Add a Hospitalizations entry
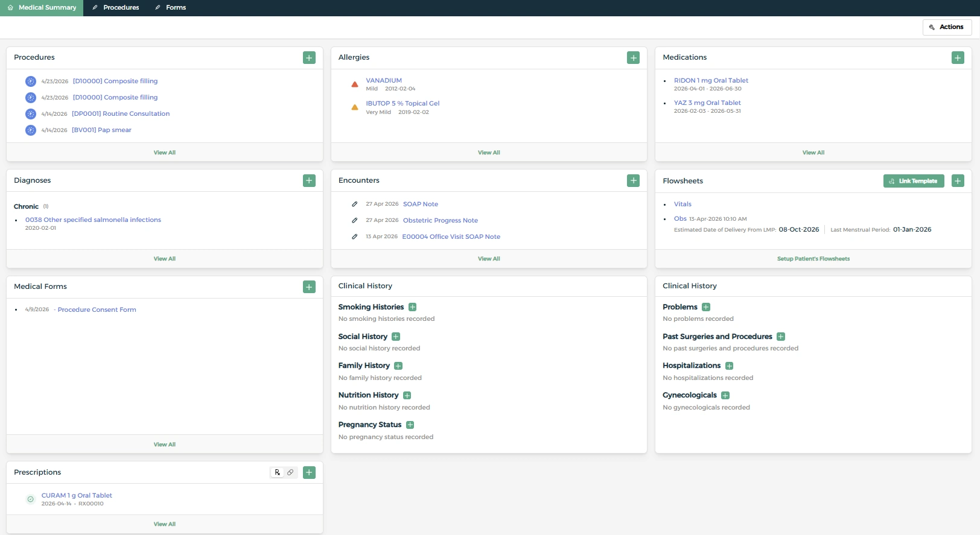The width and height of the screenshot is (980, 535). coord(730,366)
